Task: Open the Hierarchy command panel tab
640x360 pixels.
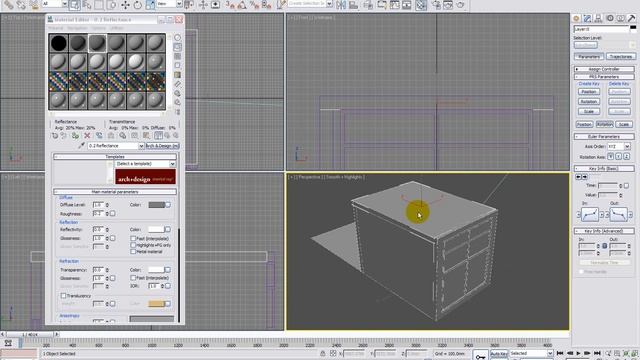Action: 598,18
